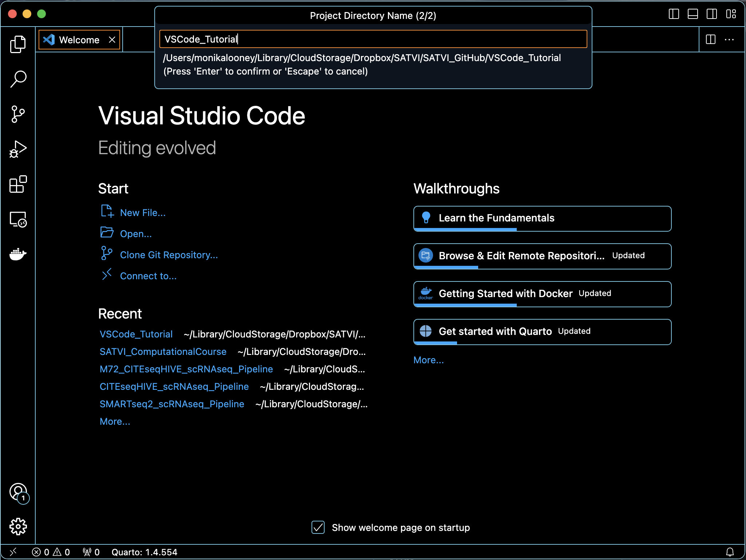746x560 pixels.
Task: Click Quarto: 1.4.554 status bar entry
Action: (144, 552)
